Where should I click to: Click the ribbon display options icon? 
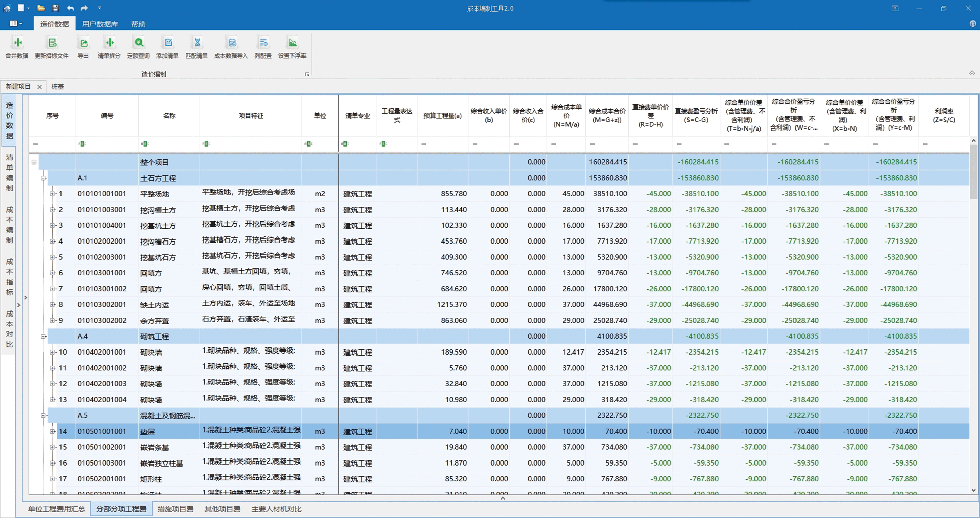[895, 8]
